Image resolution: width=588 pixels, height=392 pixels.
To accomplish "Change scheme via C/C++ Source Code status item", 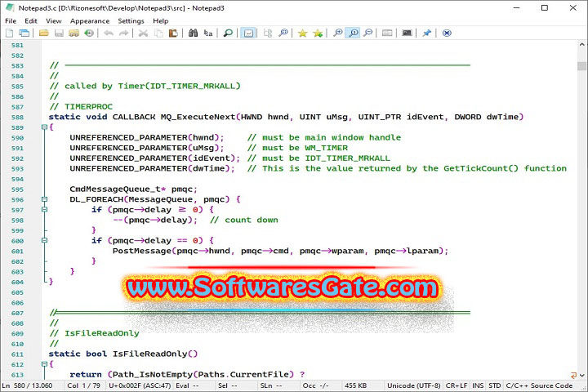I will pyautogui.click(x=539, y=385).
